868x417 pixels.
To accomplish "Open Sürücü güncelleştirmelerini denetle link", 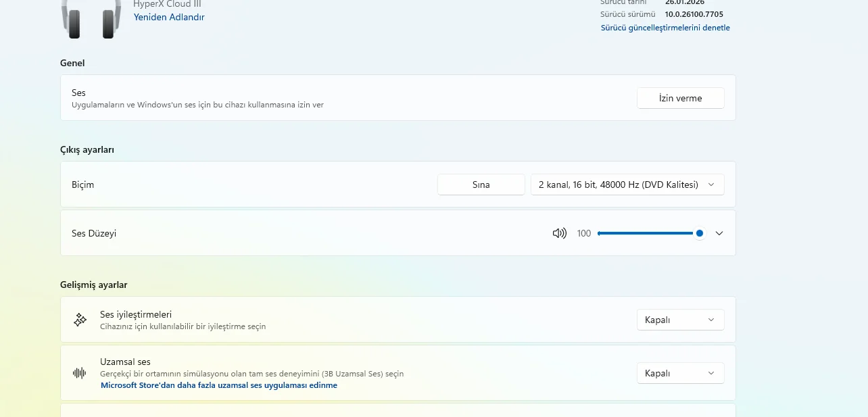I will [x=665, y=28].
